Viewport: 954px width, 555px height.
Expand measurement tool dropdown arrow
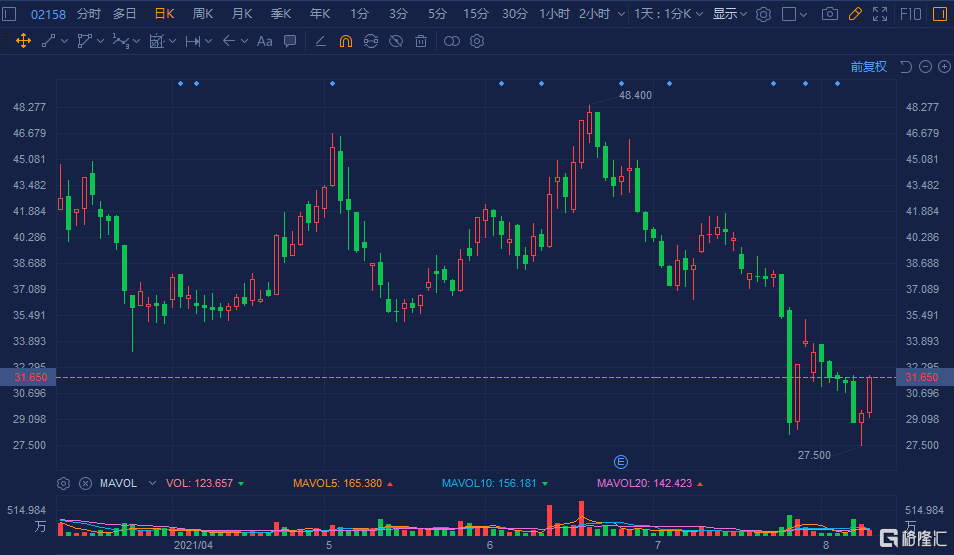(173, 41)
